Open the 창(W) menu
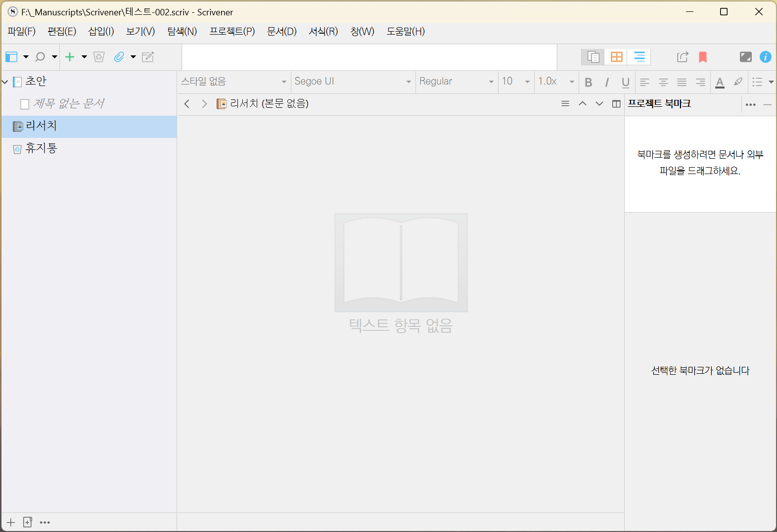Screen dimensions: 777x532 point(363,32)
